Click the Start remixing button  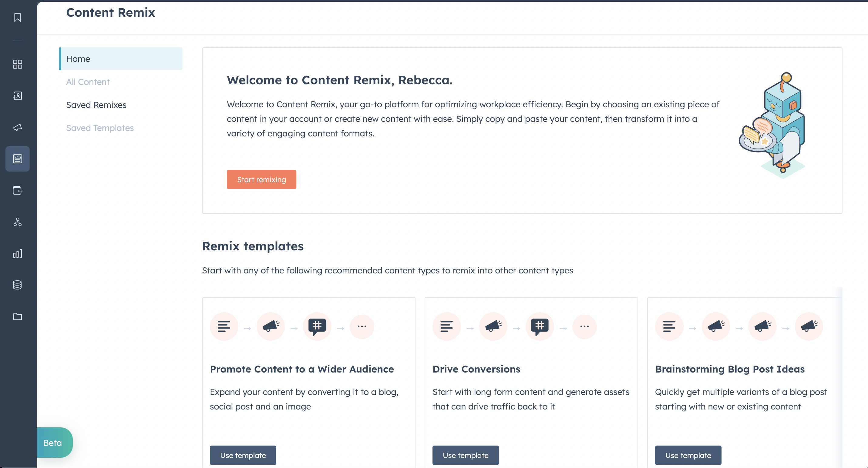click(x=261, y=179)
